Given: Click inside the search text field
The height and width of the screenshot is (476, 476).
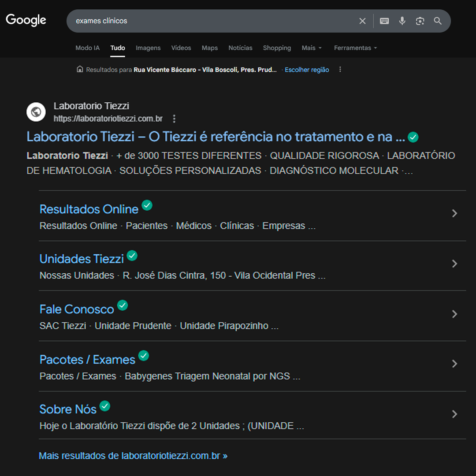Looking at the screenshot, I should [212, 21].
